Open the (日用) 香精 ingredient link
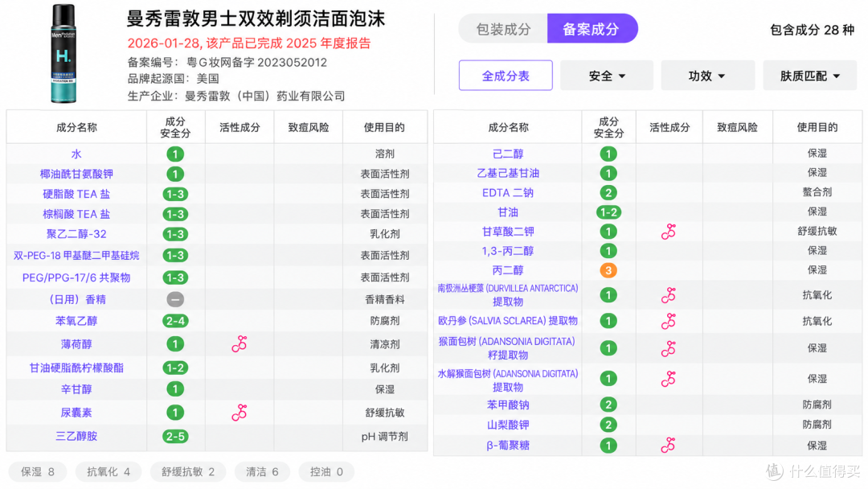The image size is (868, 489). tap(76, 300)
